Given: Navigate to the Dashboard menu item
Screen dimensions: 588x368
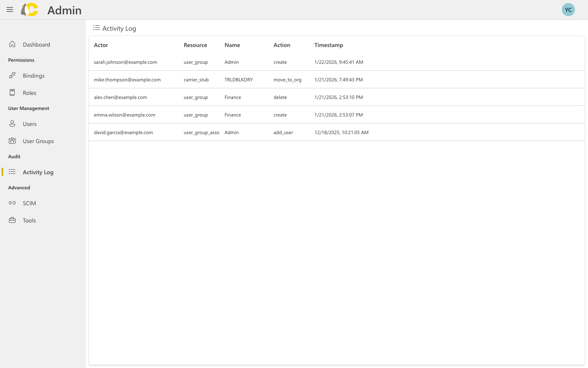Looking at the screenshot, I should [x=36, y=44].
